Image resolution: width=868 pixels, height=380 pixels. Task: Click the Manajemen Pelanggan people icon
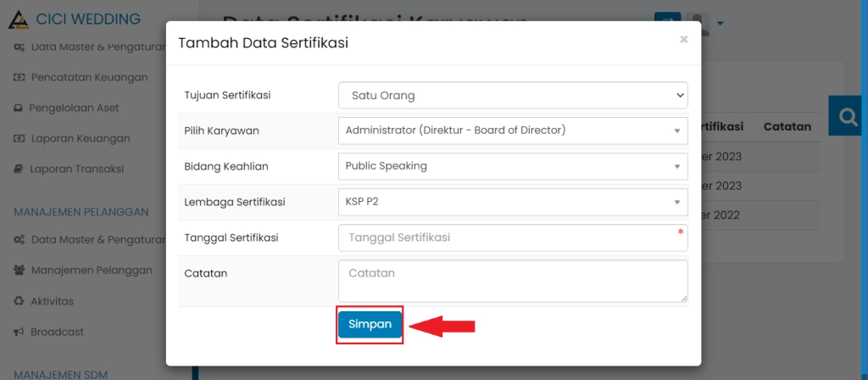point(19,271)
